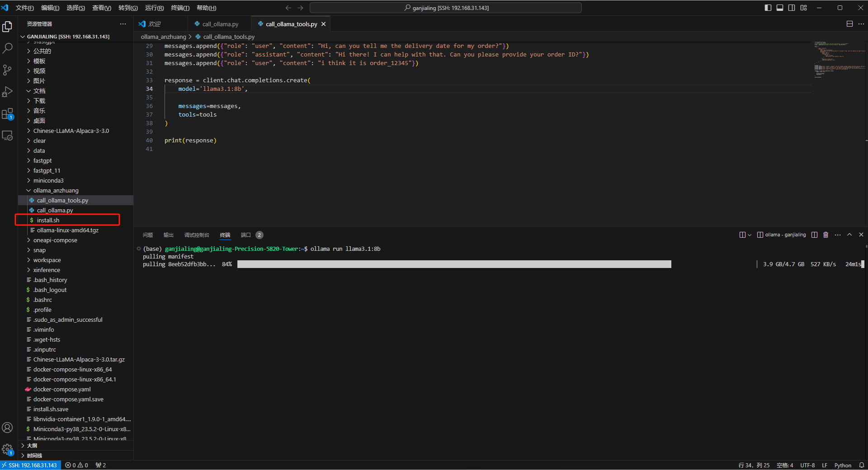This screenshot has width=868, height=470.
Task: Open install.sh in the file tree
Action: point(75,220)
